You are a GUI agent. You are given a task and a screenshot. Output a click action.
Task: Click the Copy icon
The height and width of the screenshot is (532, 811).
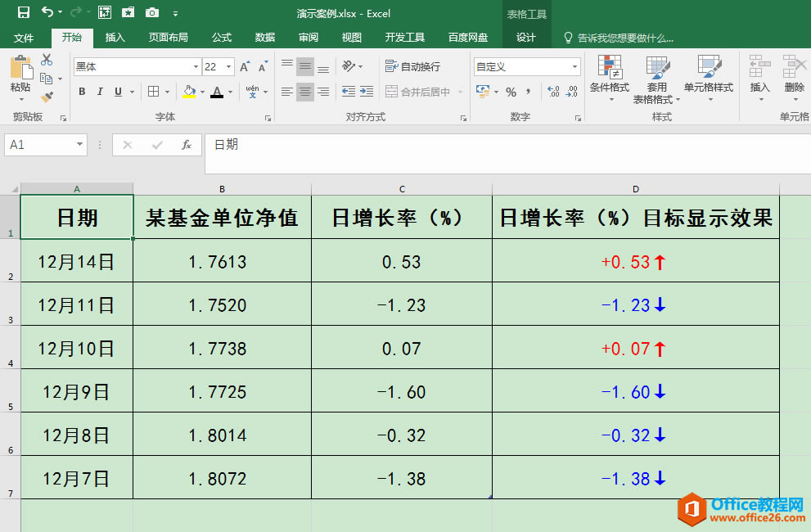click(46, 79)
